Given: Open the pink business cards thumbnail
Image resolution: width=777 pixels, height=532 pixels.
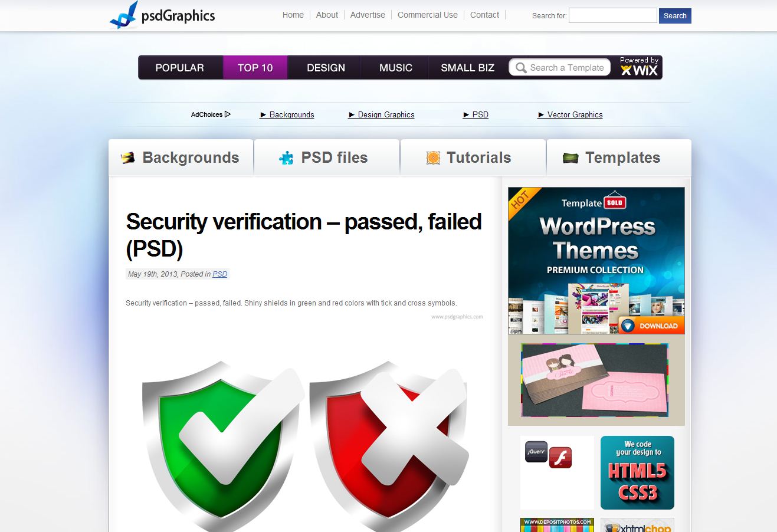Looking at the screenshot, I should pos(595,380).
